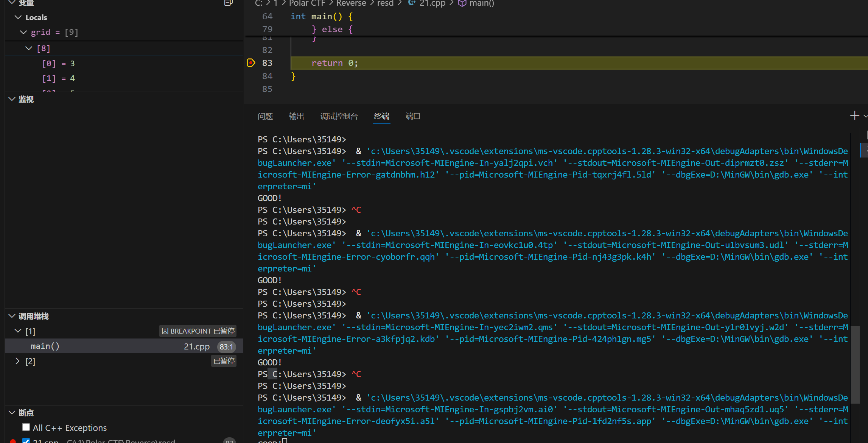Click the 83:1 line badge in call stack
868x443 pixels.
tap(226, 346)
